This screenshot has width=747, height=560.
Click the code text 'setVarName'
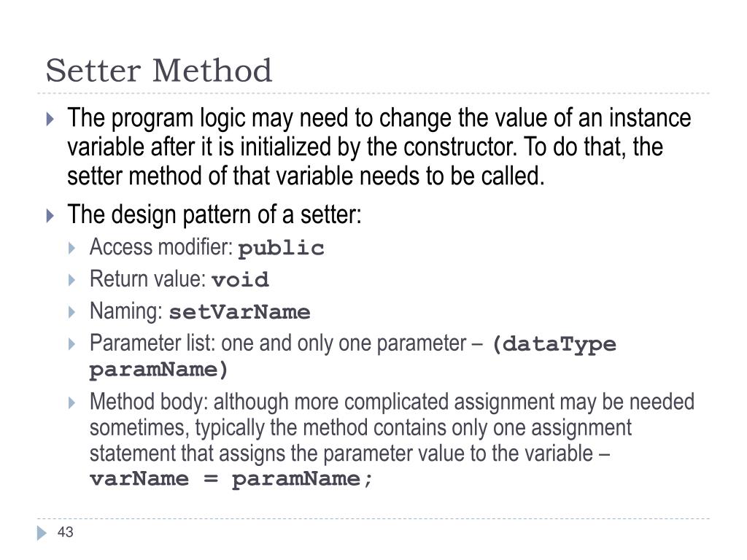[x=239, y=312]
